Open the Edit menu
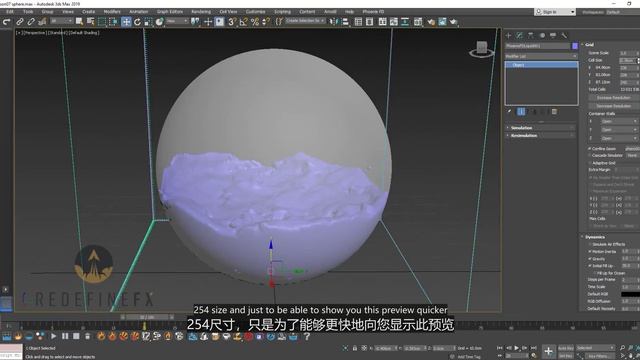Viewport: 640px width, 360px height. click(10, 12)
